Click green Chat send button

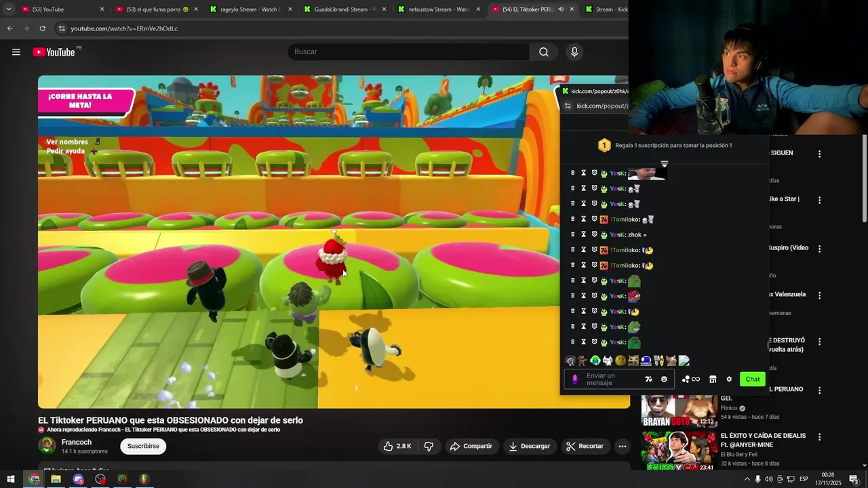753,380
